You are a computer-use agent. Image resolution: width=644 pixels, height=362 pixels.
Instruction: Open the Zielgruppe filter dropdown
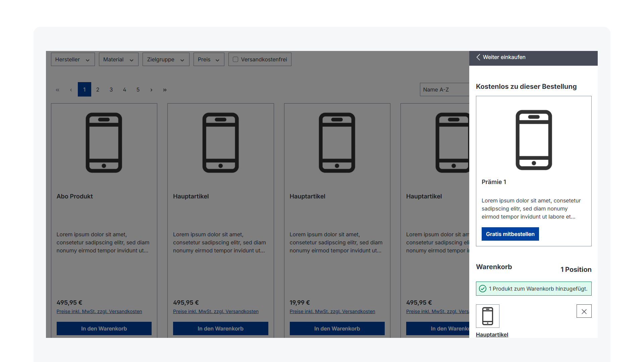pos(166,59)
